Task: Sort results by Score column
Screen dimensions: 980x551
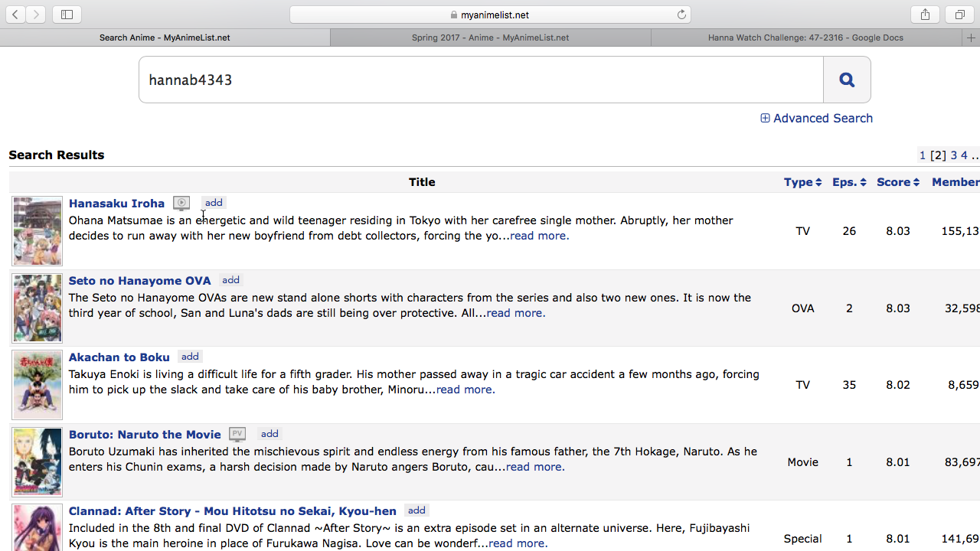Action: coord(897,182)
